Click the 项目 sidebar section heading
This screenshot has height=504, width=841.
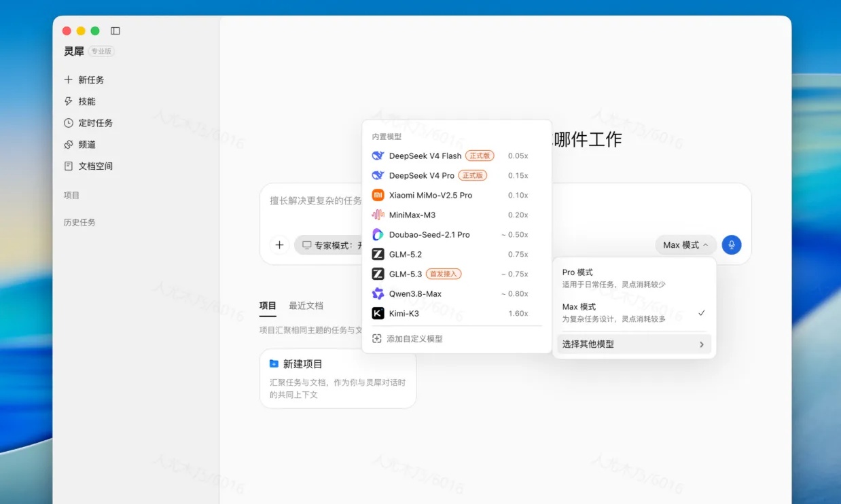click(x=71, y=195)
